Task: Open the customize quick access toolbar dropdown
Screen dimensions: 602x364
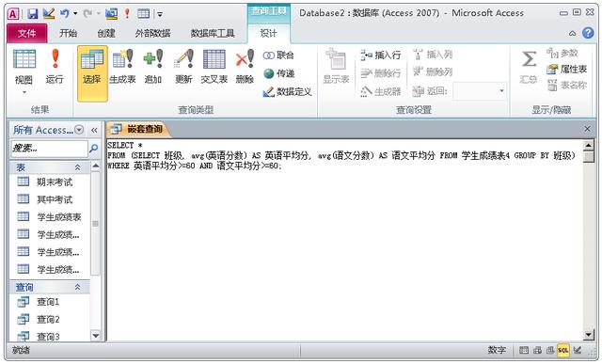Action: 159,14
